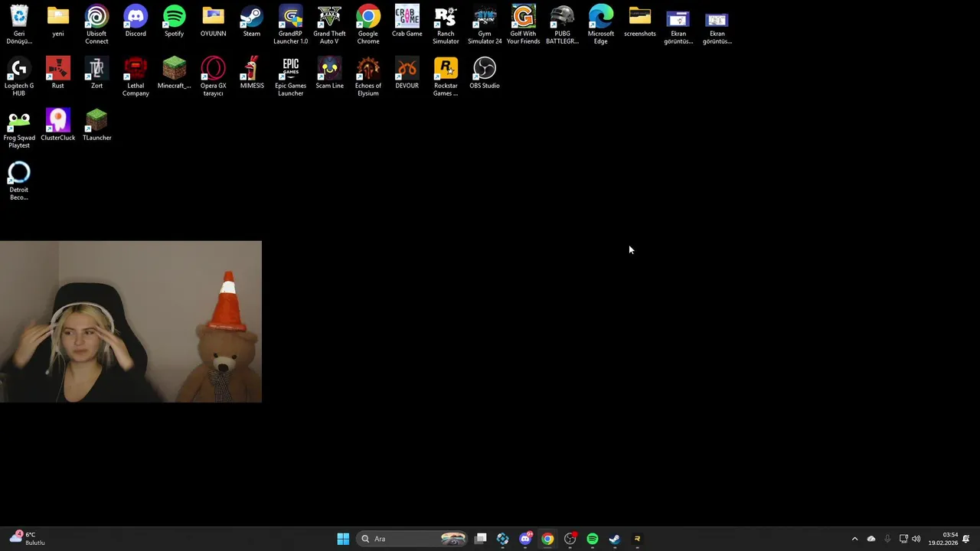The width and height of the screenshot is (980, 551).
Task: Click the microphone tray icon
Action: 887,539
